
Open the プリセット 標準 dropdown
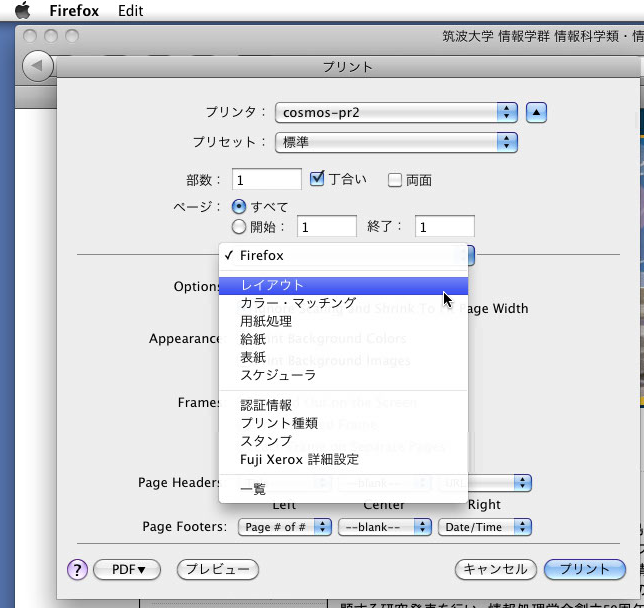(396, 143)
